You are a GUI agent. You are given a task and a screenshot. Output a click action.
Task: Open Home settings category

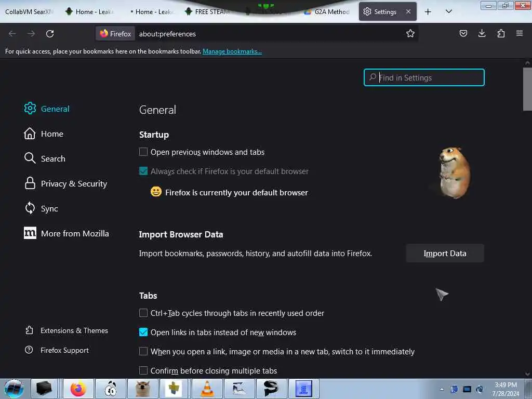pos(44,134)
